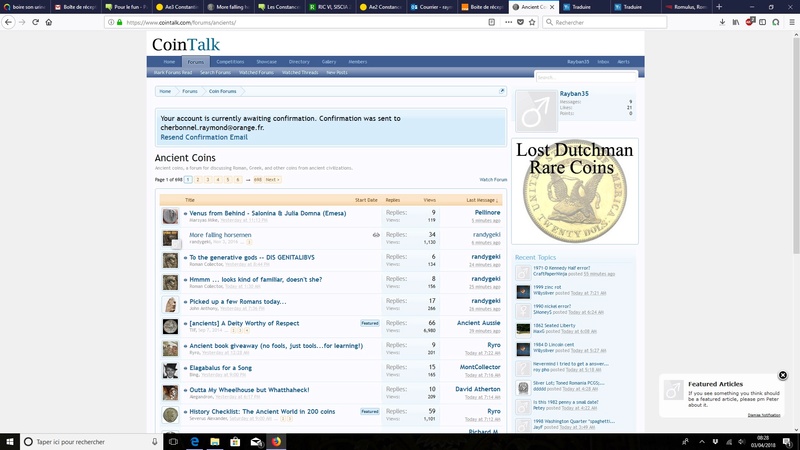Click the Rayban35 profile avatar

pos(536,111)
